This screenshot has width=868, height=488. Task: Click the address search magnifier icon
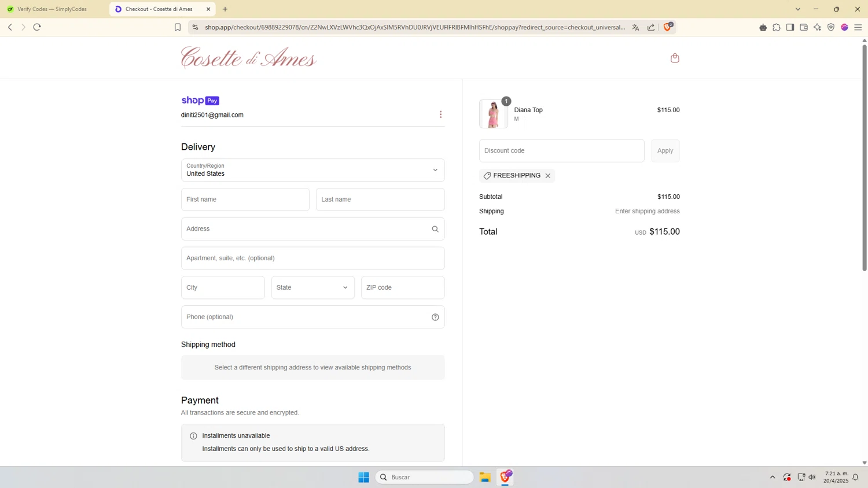[x=435, y=229]
